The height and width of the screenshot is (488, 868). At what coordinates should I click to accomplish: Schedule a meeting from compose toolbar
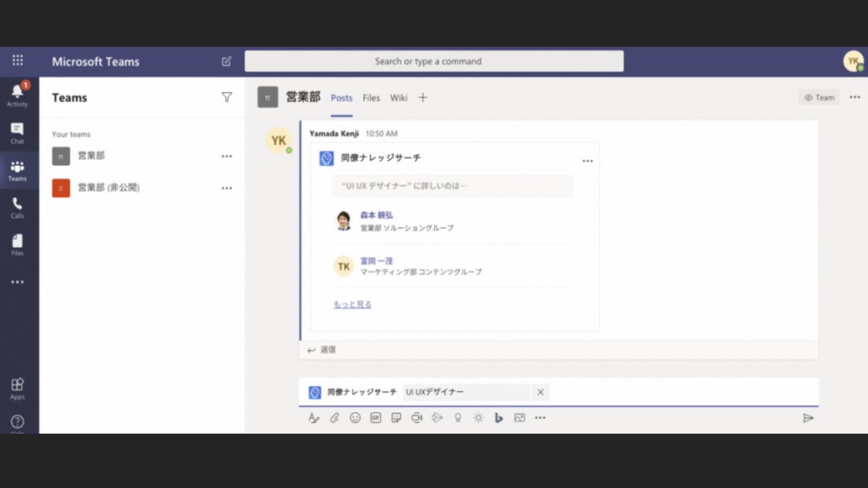click(417, 418)
